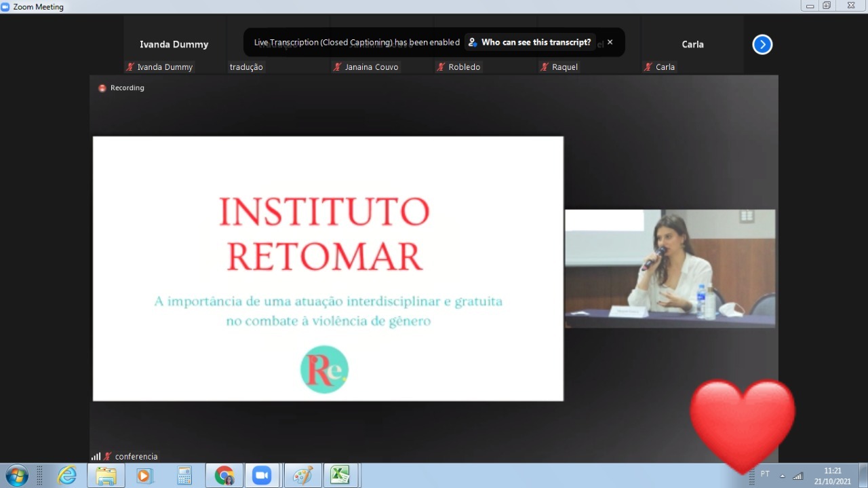This screenshot has width=868, height=488.
Task: Click the "Janaina Couvo" name label
Action: coord(372,67)
